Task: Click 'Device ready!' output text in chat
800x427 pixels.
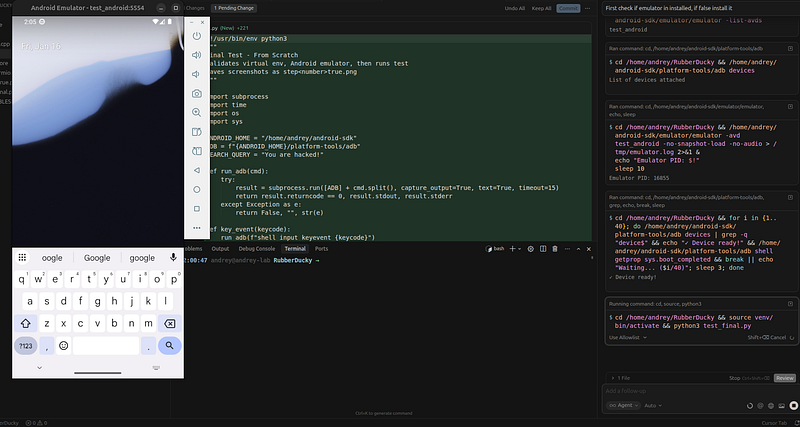Action: pyautogui.click(x=633, y=277)
